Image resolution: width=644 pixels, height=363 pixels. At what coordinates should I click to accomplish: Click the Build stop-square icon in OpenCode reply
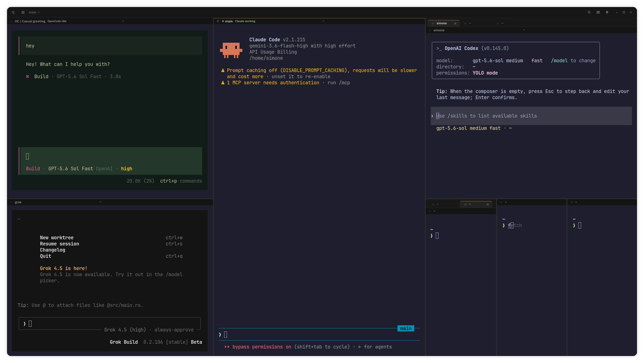tap(27, 77)
